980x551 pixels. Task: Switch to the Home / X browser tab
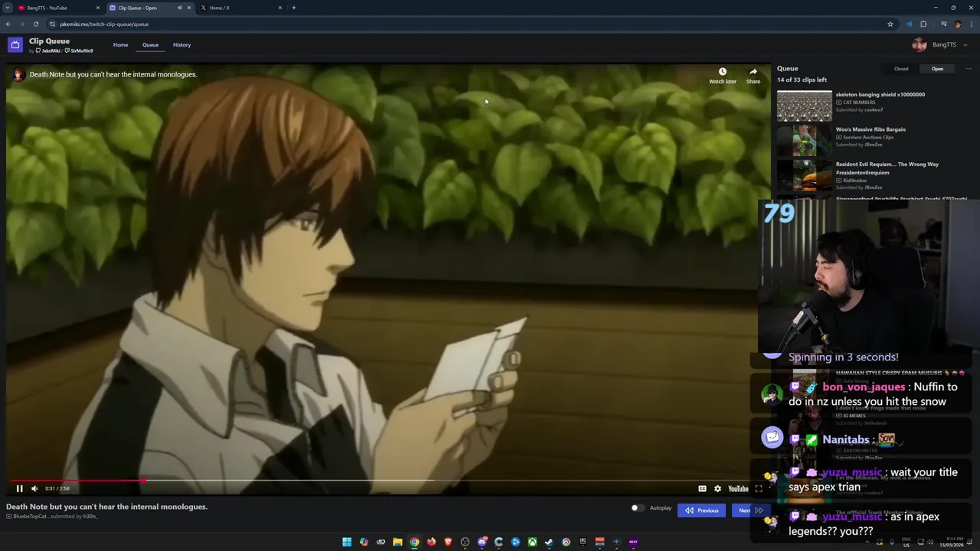(241, 8)
